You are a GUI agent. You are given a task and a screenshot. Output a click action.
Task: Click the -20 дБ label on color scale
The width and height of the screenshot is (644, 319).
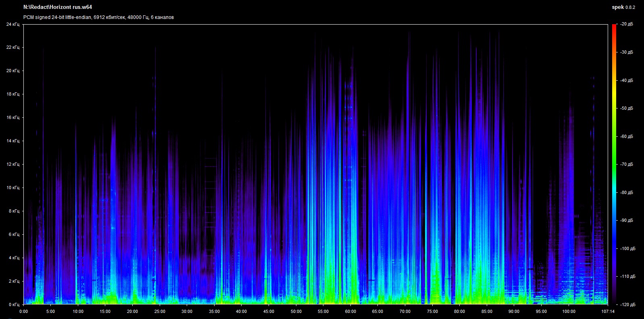627,24
